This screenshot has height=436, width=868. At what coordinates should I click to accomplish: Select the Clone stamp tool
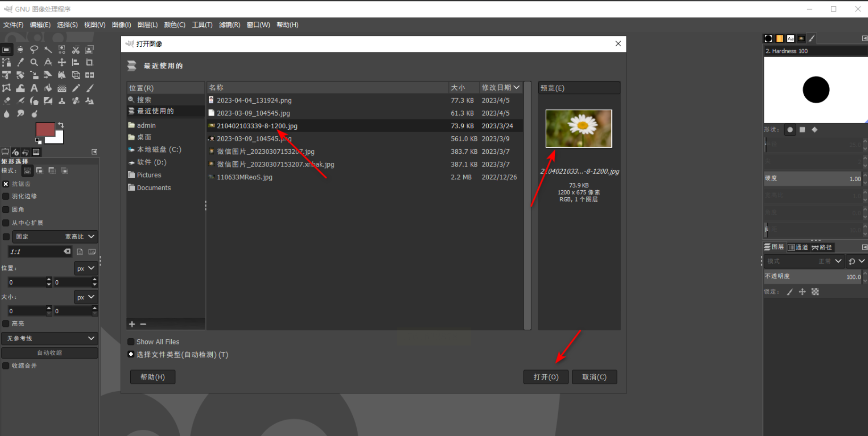(x=62, y=101)
